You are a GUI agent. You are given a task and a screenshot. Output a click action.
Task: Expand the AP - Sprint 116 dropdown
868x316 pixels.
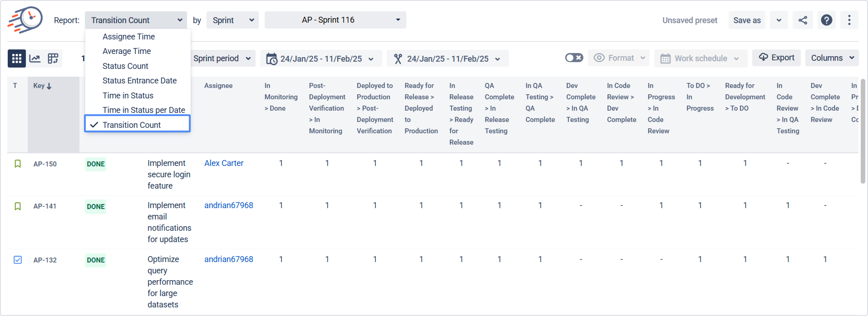click(x=335, y=20)
